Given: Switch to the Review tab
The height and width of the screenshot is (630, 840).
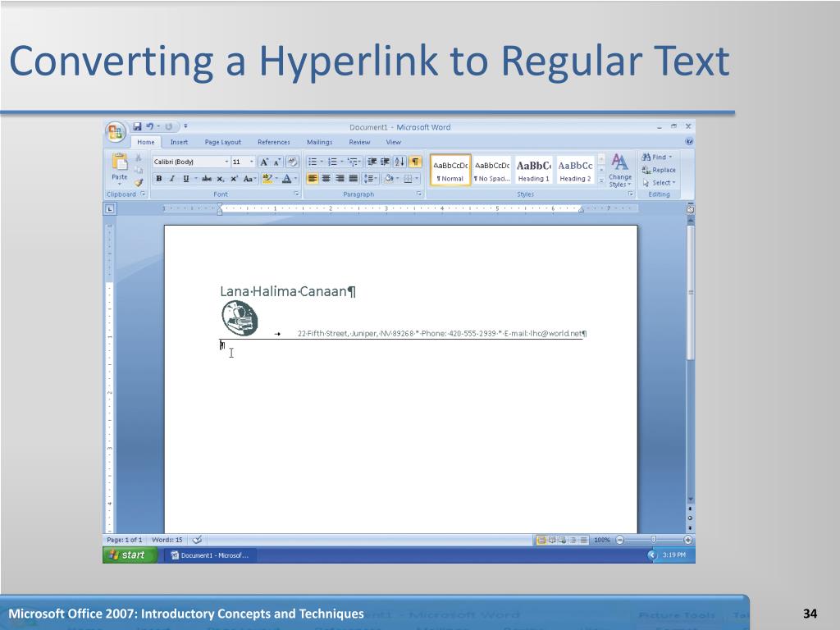Looking at the screenshot, I should 359,142.
